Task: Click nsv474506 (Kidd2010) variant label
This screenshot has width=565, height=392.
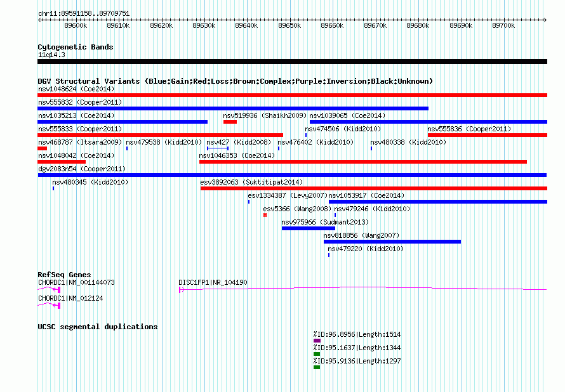Action: [x=343, y=129]
